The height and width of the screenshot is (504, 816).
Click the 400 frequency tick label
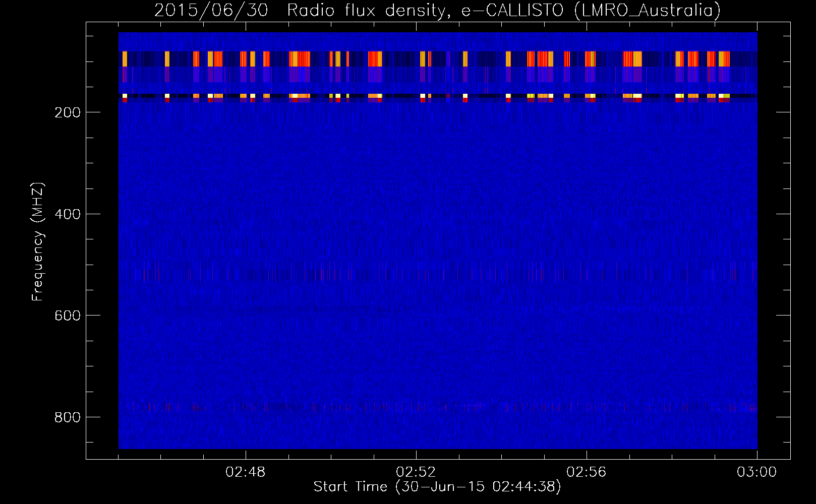tap(68, 214)
